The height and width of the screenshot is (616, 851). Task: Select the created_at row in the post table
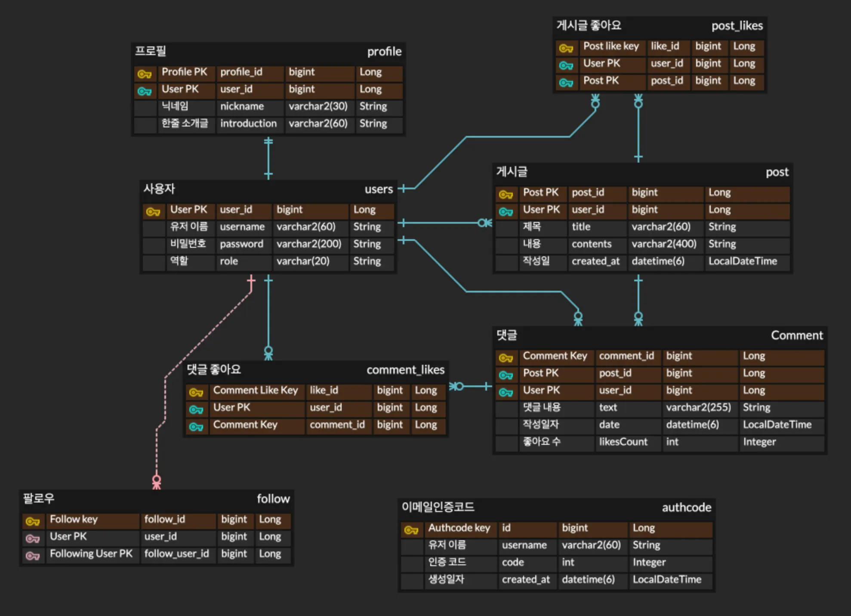[595, 261]
